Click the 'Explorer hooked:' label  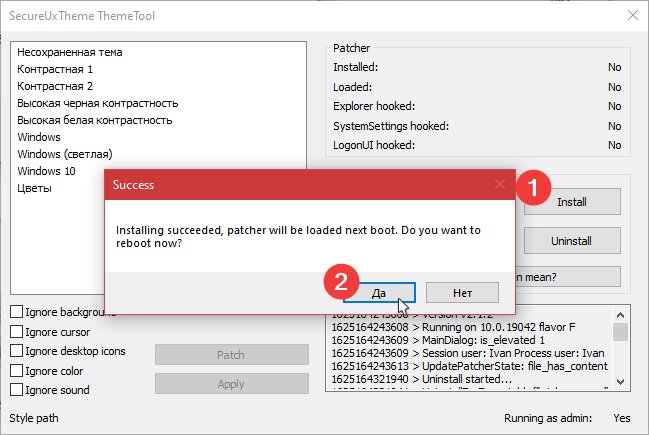point(374,106)
